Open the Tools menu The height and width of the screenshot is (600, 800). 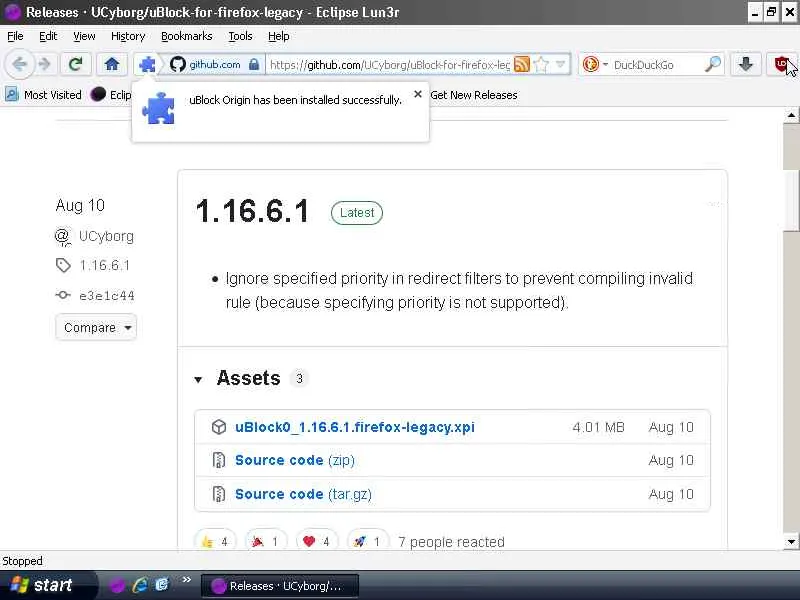click(x=240, y=36)
